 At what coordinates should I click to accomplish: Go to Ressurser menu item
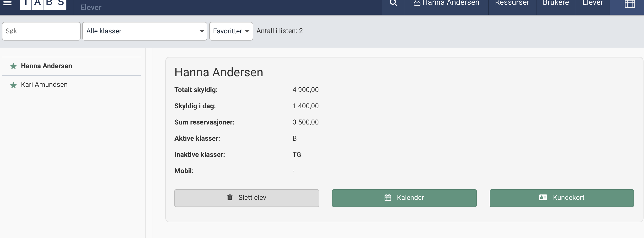pyautogui.click(x=512, y=3)
